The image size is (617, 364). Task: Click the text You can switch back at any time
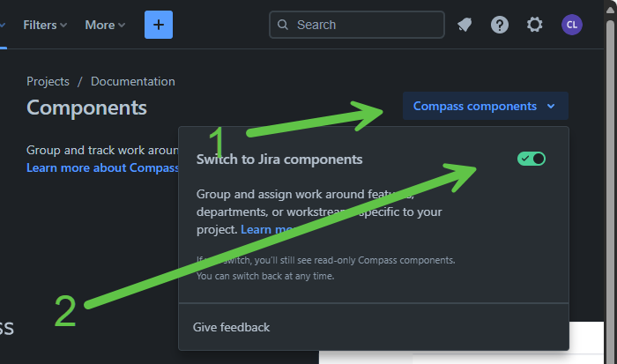(265, 276)
